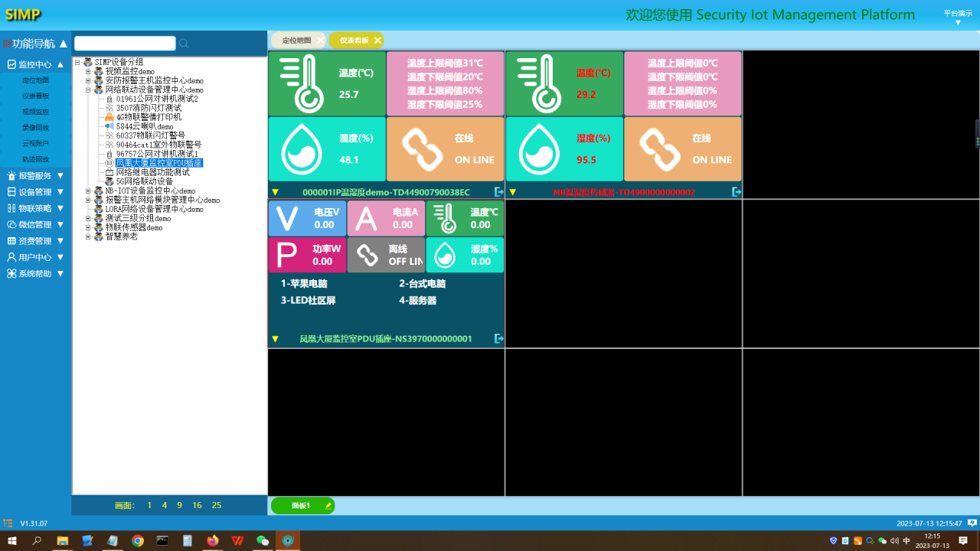980x551 pixels.
Task: Expand the 视频监控demo tree node
Action: [88, 71]
